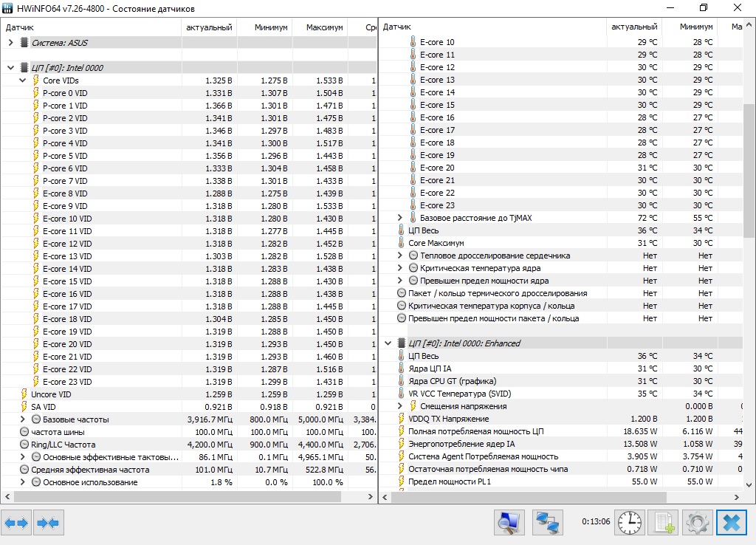Click the lightning icon of E-core 23 VID
This screenshot has height=545, width=756.
[x=36, y=381]
